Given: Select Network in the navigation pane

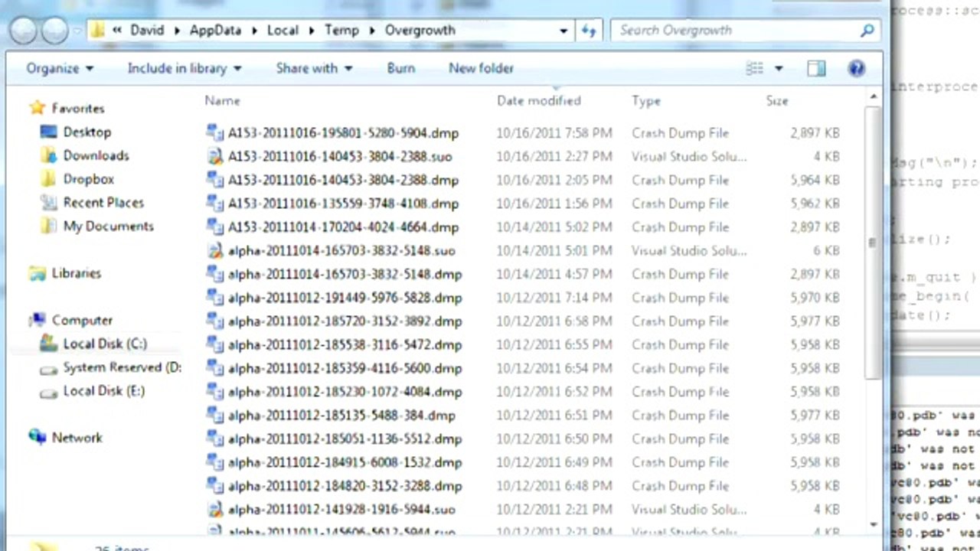Looking at the screenshot, I should [x=77, y=438].
